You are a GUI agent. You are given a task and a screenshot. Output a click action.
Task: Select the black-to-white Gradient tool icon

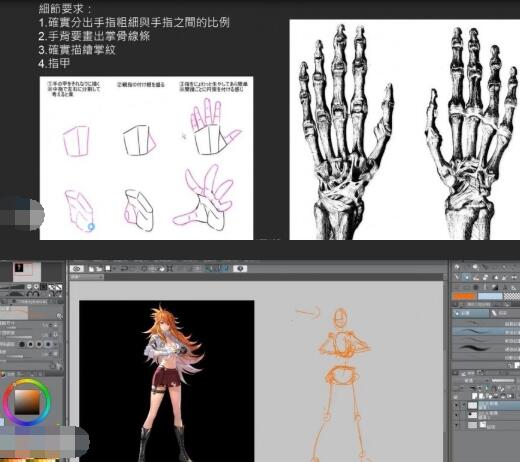point(495,287)
